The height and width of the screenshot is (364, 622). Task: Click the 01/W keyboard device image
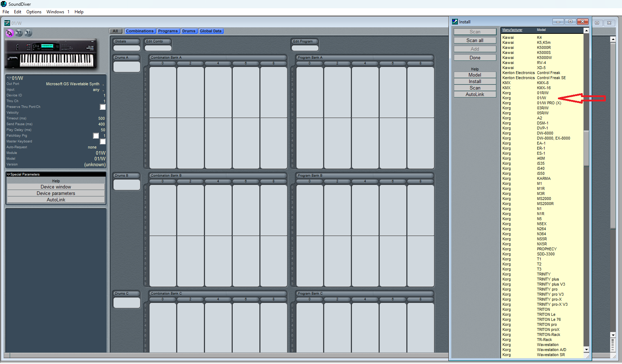51,54
